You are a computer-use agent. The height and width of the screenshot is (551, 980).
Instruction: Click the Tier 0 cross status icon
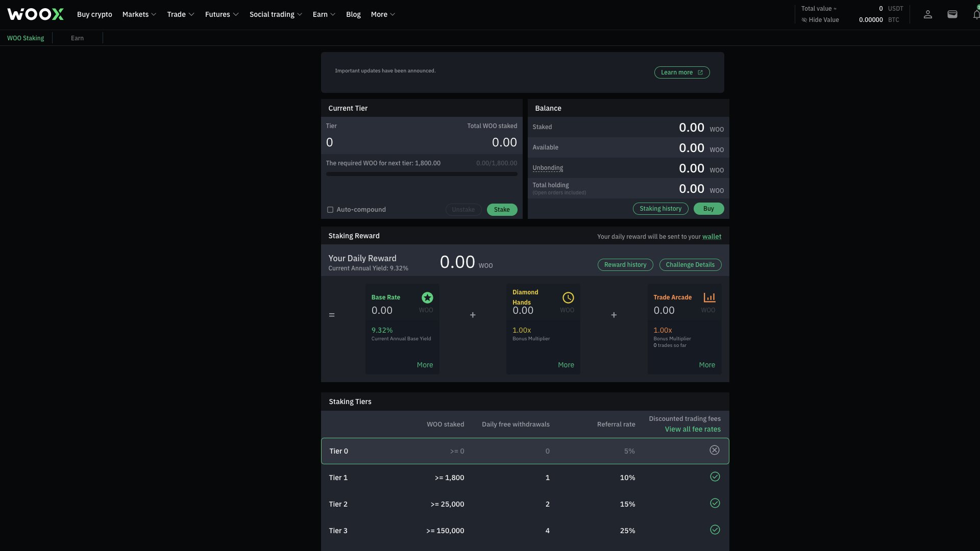715,450
